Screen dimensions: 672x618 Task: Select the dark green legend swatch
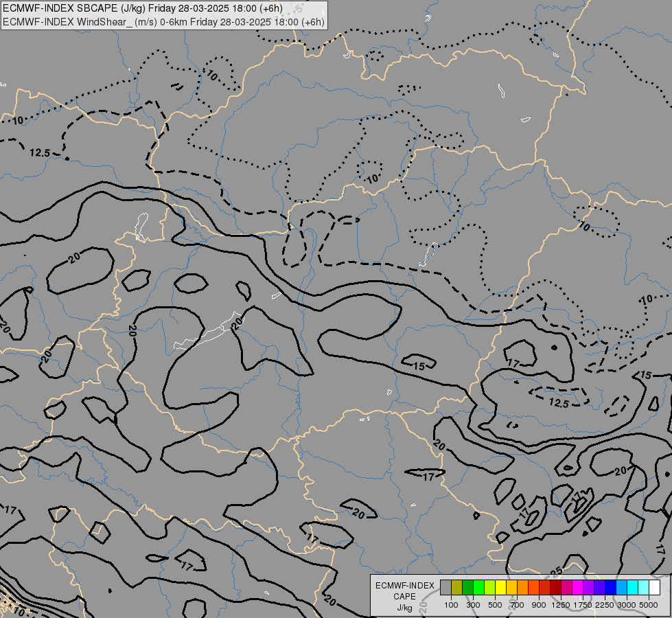click(x=467, y=587)
